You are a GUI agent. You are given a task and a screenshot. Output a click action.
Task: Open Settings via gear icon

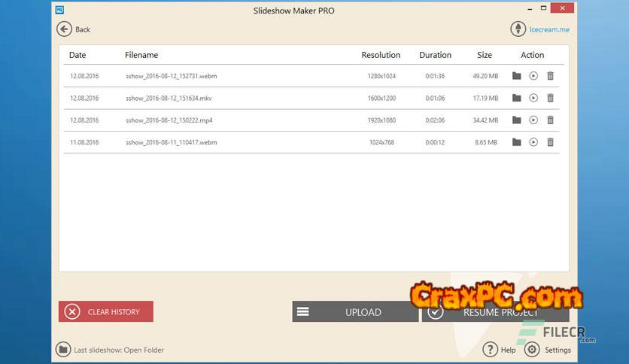click(532, 350)
